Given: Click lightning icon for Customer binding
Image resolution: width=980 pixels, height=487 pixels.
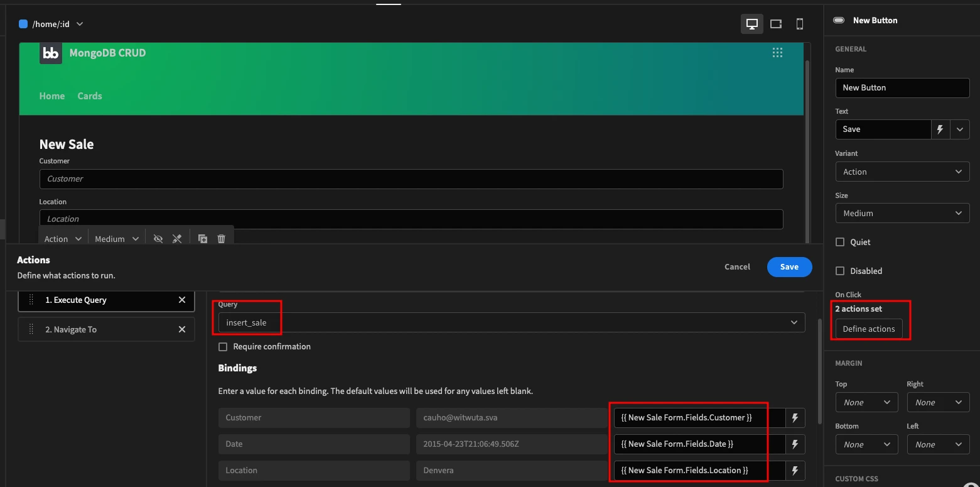Looking at the screenshot, I should 795,417.
